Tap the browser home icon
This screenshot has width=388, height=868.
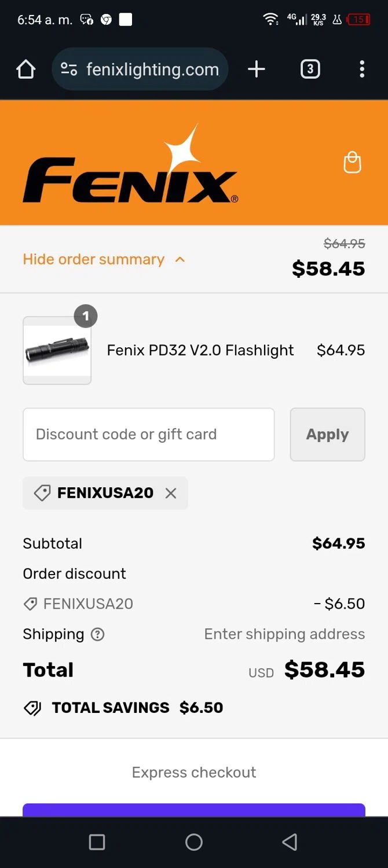click(x=25, y=69)
